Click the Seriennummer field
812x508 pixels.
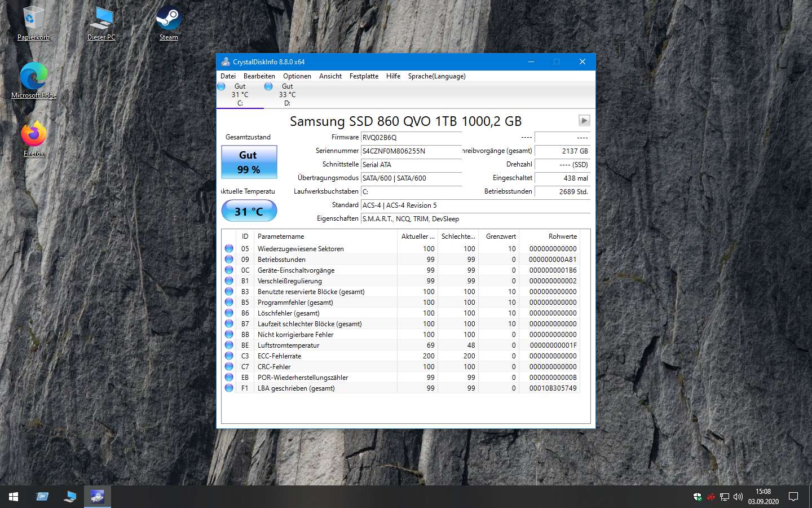(x=411, y=151)
